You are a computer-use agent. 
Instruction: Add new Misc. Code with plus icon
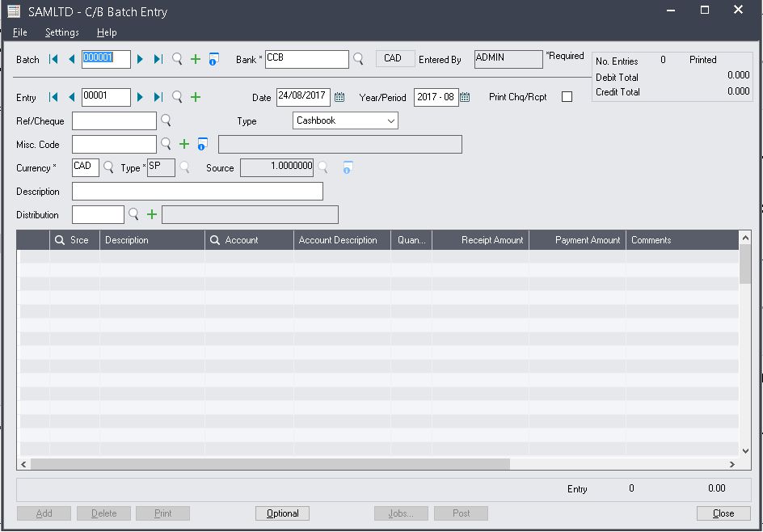[x=184, y=144]
